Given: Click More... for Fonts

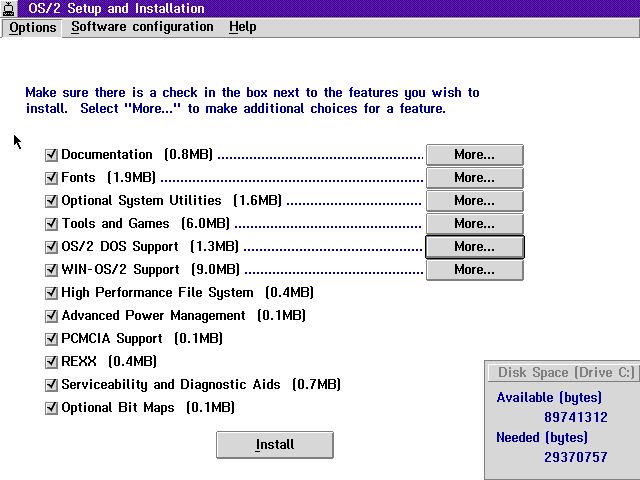Looking at the screenshot, I should point(475,178).
